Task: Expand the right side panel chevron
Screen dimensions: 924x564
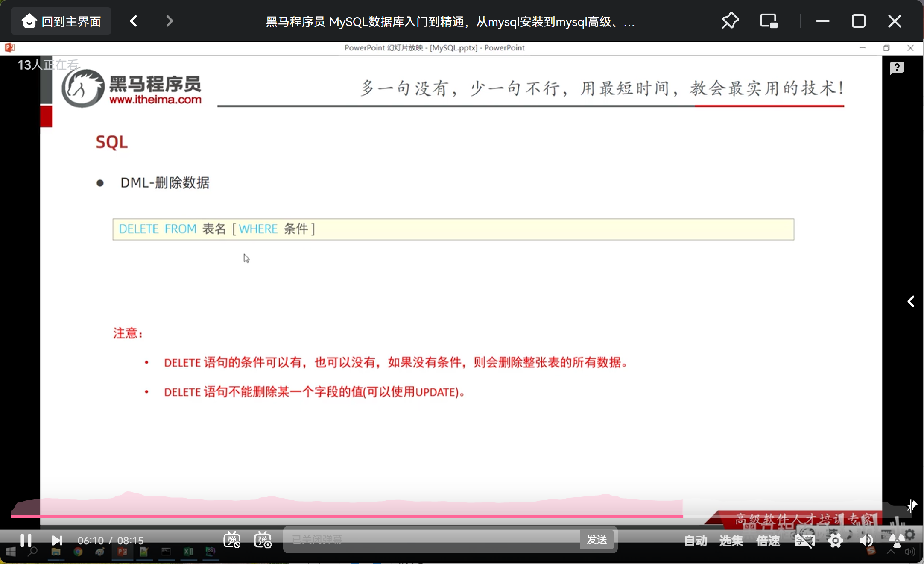Action: pyautogui.click(x=911, y=301)
